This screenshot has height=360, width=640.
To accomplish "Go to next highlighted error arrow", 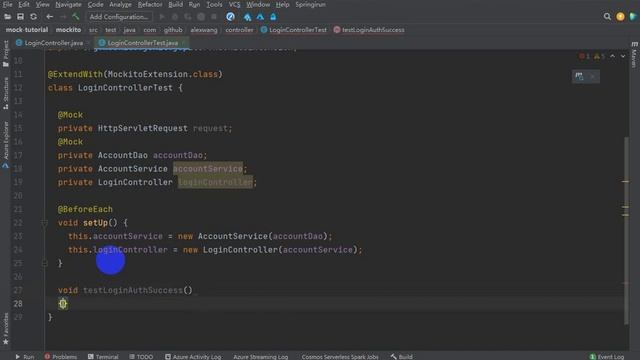I will pos(623,56).
